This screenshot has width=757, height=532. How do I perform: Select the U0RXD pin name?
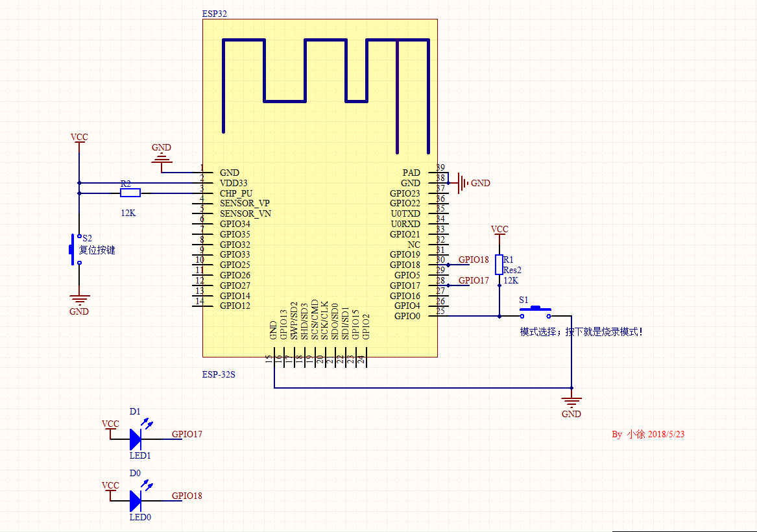405,224
